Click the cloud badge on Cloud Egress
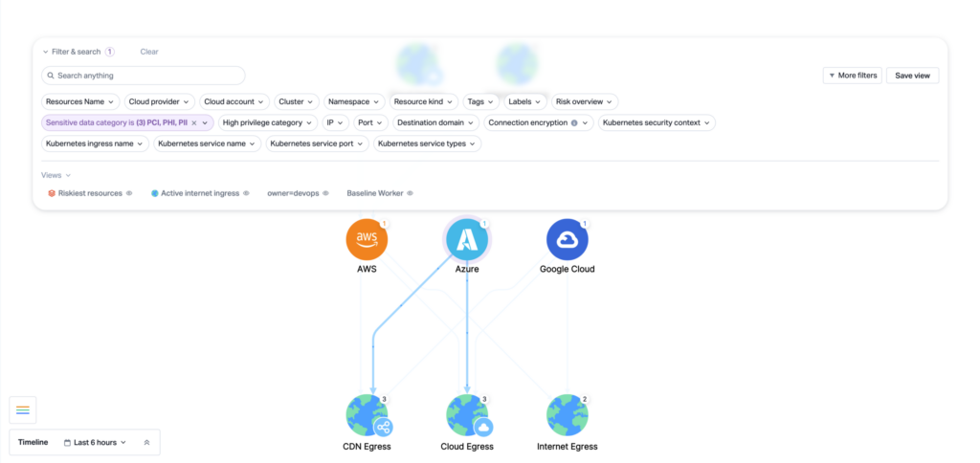Viewport: 980px width, 463px height. pyautogui.click(x=483, y=428)
